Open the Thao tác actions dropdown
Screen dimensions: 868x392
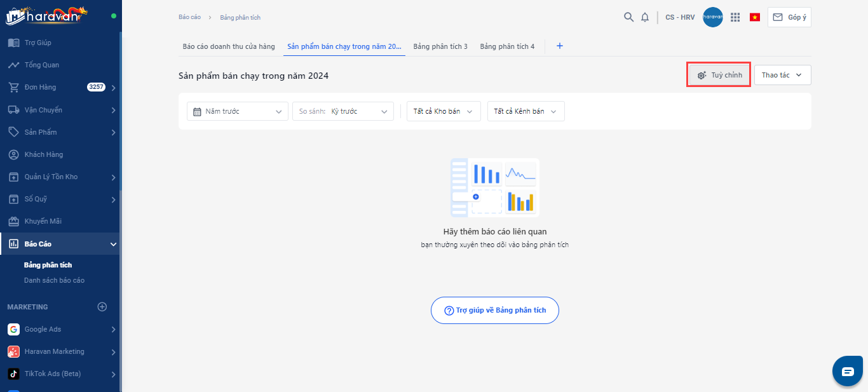pos(782,75)
